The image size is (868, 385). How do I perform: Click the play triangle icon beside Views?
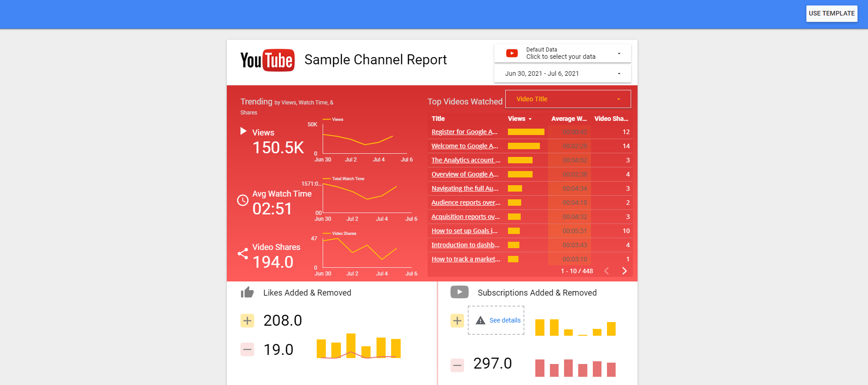(243, 131)
